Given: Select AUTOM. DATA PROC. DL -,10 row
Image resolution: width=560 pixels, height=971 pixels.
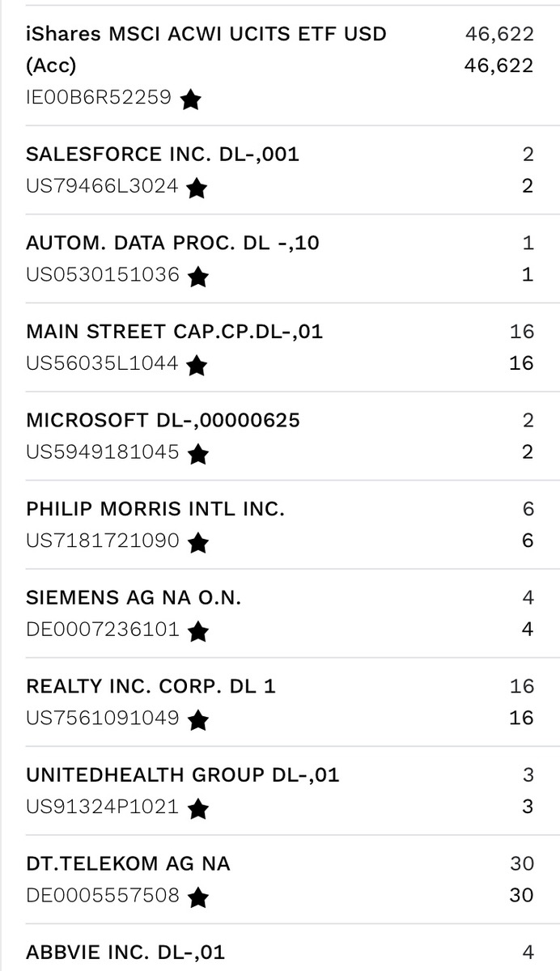Looking at the screenshot, I should (x=280, y=259).
